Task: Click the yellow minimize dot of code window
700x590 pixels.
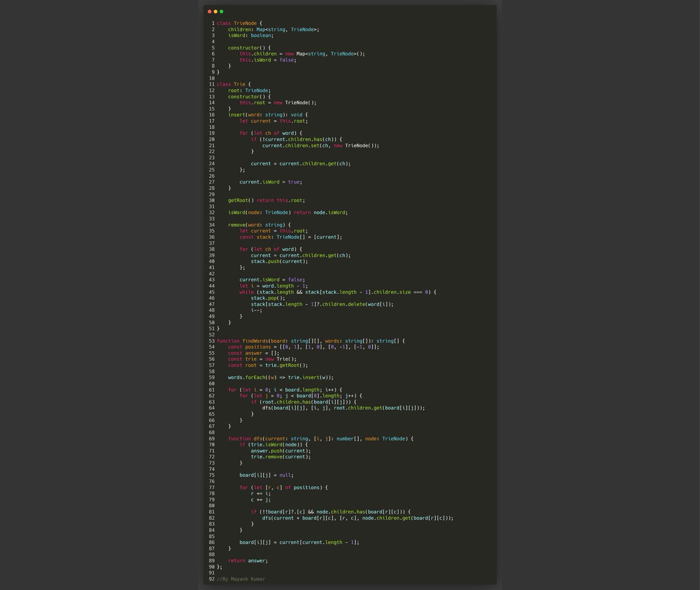Action: [215, 12]
